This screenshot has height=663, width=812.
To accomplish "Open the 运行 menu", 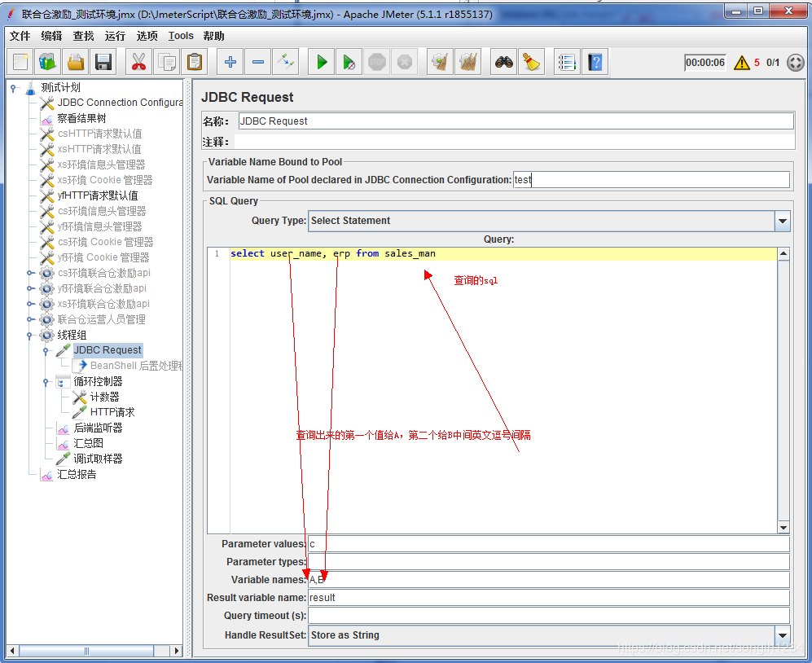I will (x=115, y=36).
